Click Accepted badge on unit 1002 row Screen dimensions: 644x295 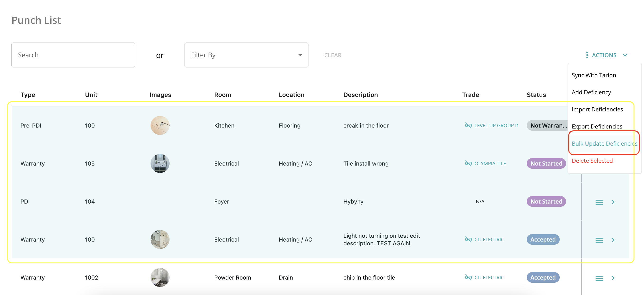543,277
